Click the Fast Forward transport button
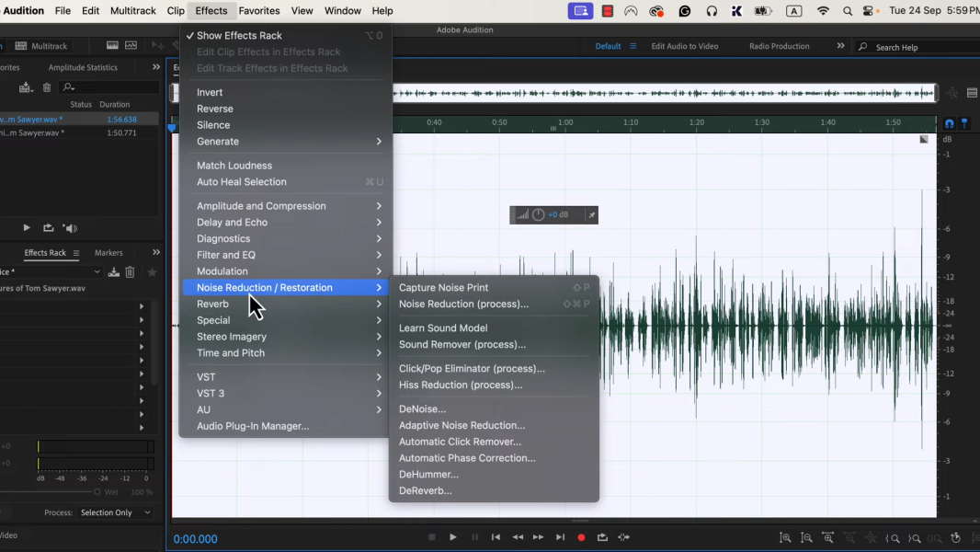 click(x=538, y=537)
